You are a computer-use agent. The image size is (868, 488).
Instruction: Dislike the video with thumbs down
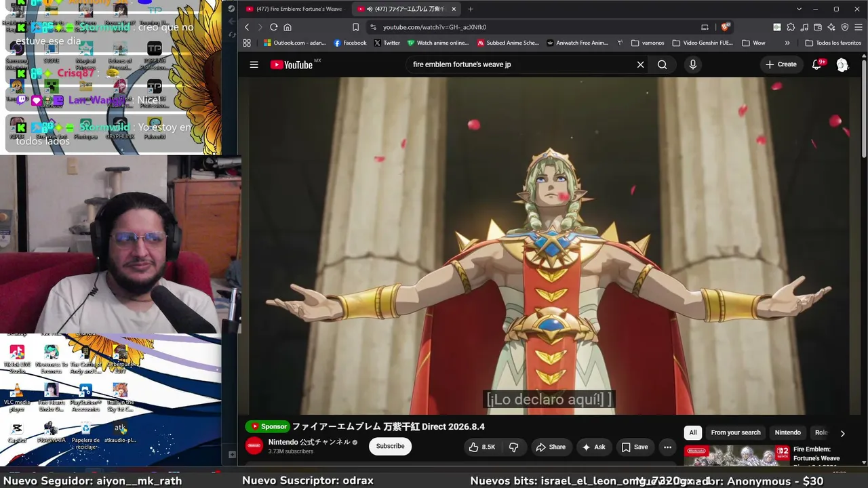[513, 447]
